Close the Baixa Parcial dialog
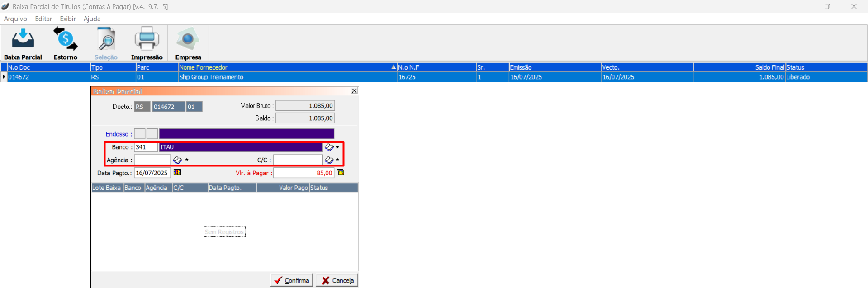The width and height of the screenshot is (868, 297). 354,91
